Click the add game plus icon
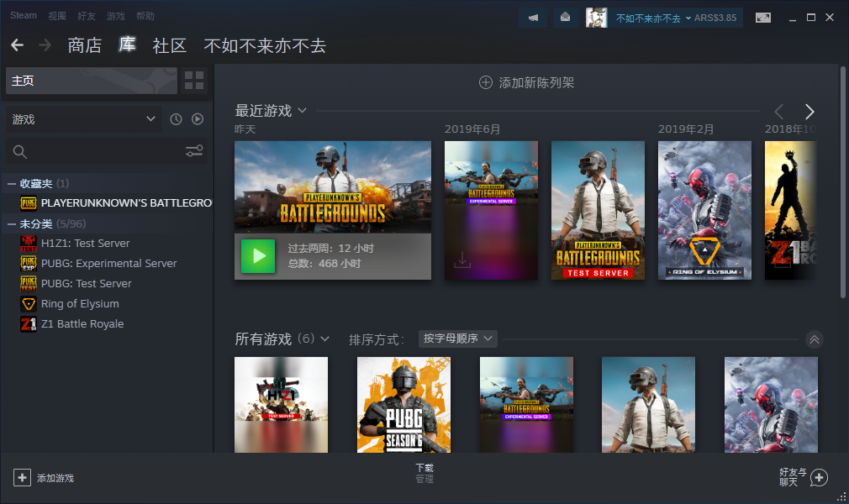849x504 pixels. point(22,477)
